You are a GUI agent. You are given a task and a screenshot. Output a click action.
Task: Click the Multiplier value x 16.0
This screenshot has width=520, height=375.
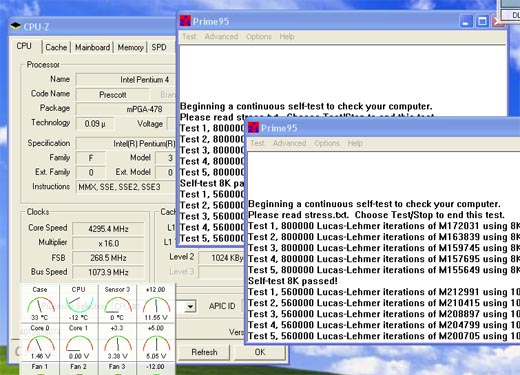point(108,243)
